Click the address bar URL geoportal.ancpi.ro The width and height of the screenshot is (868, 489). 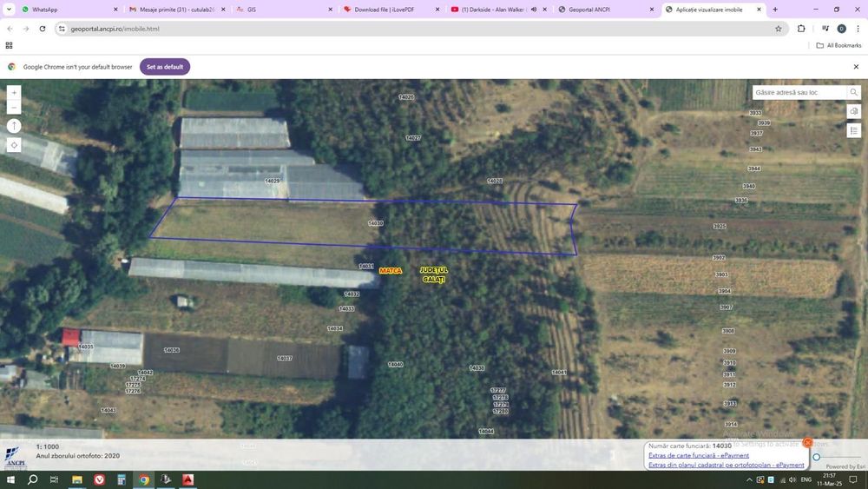point(115,29)
